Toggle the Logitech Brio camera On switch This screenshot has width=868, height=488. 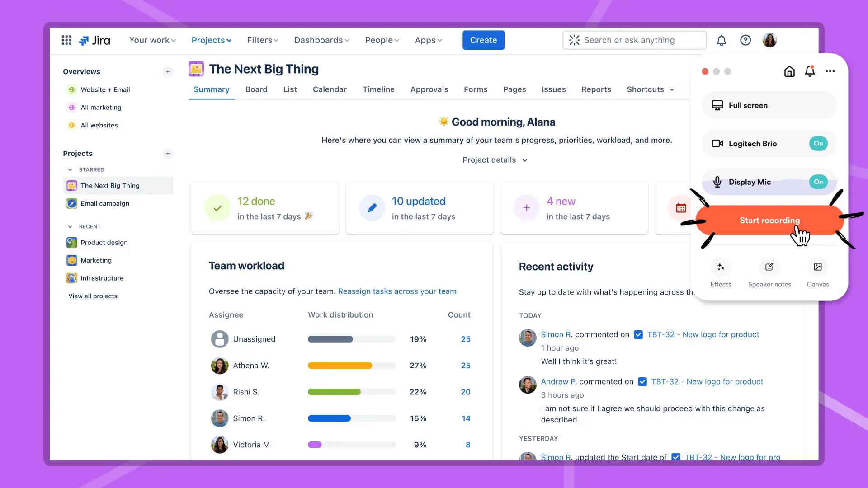coord(818,144)
